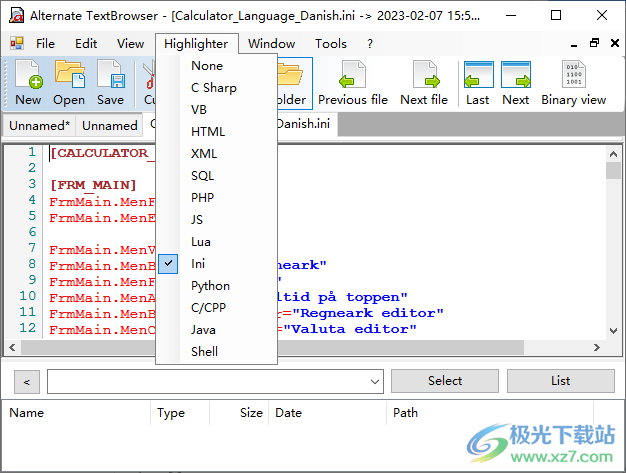This screenshot has width=626, height=473.
Task: Pick the JS highlighter
Action: coord(216,220)
